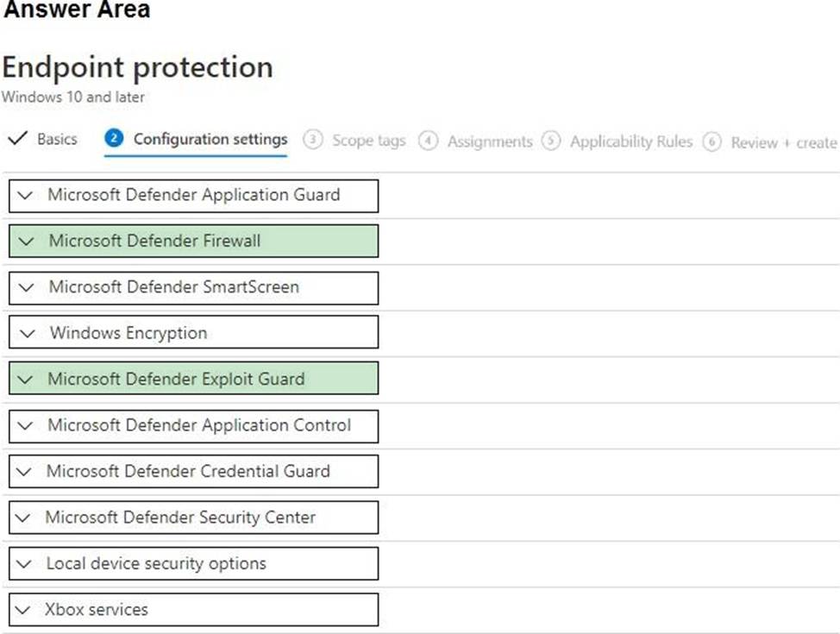Click the step 6 number circle
The width and height of the screenshot is (840, 634).
point(711,142)
